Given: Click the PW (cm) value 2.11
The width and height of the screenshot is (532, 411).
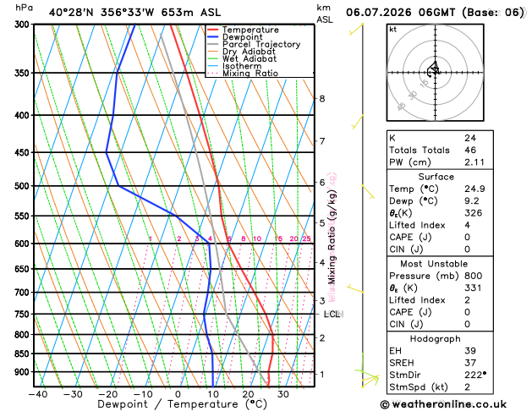Looking at the screenshot, I should [x=474, y=162].
